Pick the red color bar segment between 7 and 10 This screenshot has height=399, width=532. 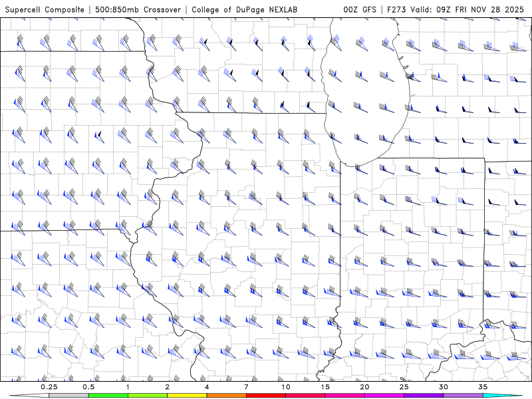point(266,396)
